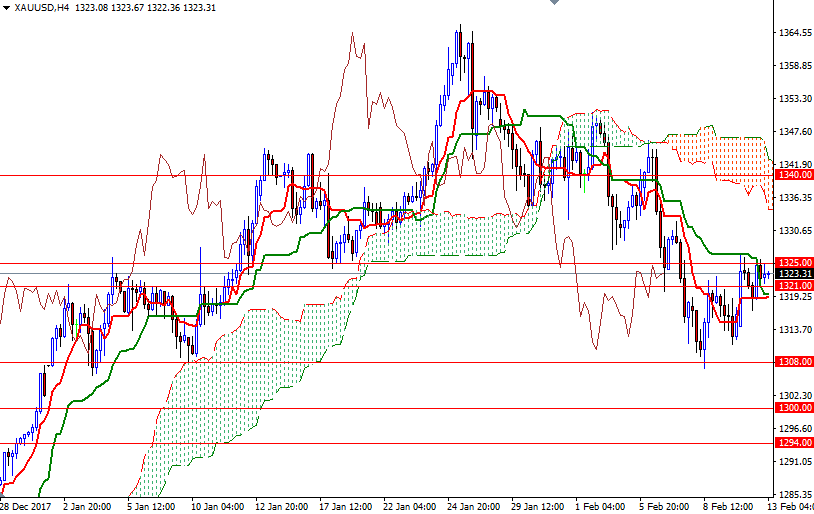Click the 1296.60 price axis value
Screen dimensions: 814x514
pos(795,428)
